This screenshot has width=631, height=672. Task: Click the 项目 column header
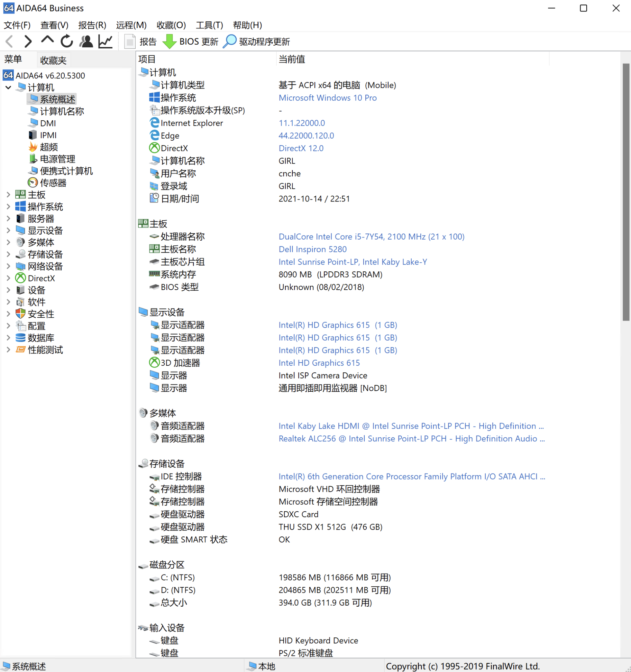coord(207,59)
